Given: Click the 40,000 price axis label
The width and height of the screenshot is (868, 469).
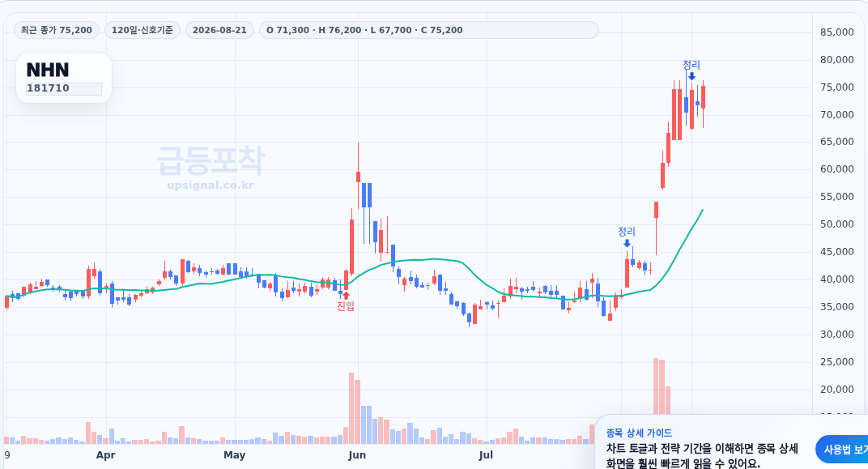Looking at the screenshot, I should click(x=836, y=279).
